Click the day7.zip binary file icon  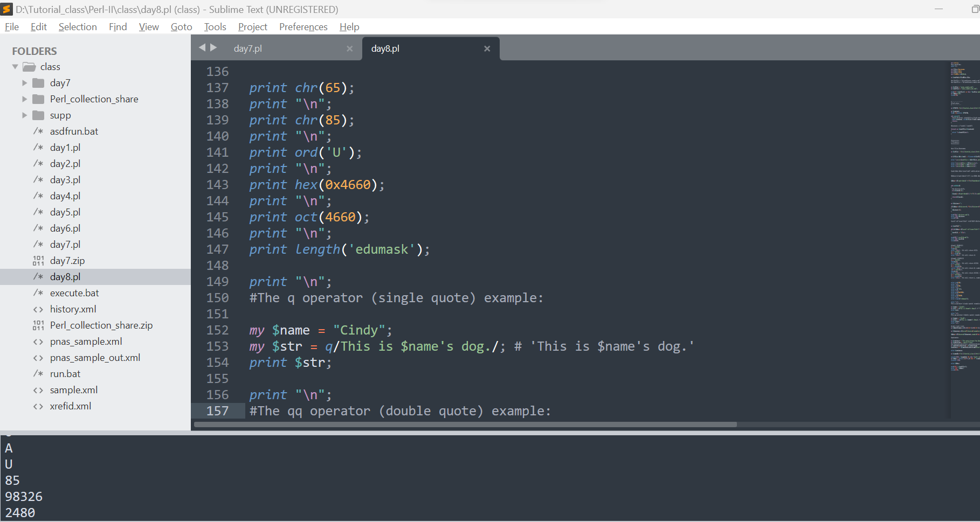pos(38,261)
